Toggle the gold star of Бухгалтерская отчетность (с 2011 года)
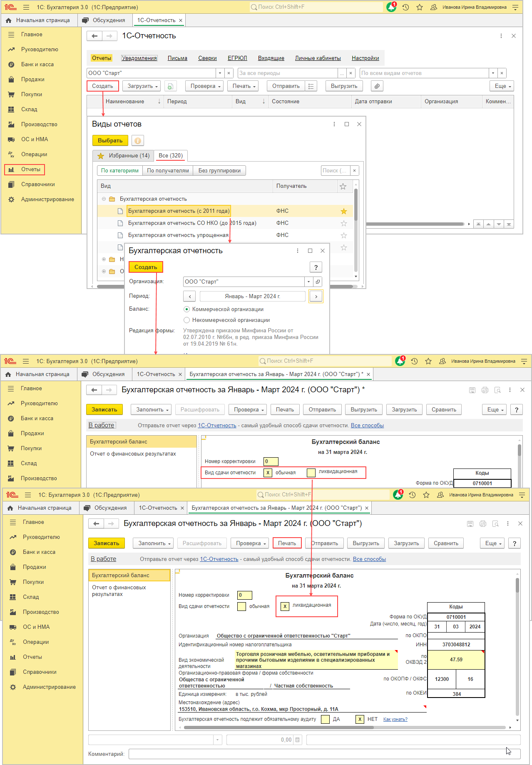This screenshot has height=765, width=532. point(344,211)
